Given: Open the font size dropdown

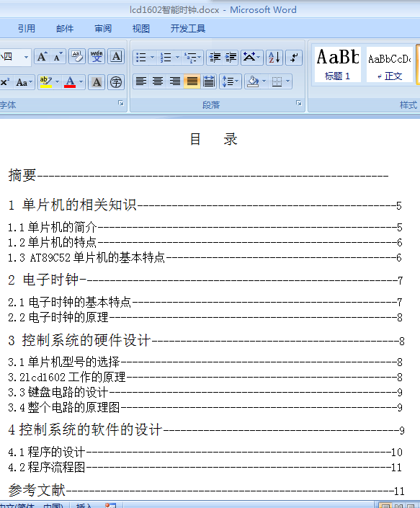Looking at the screenshot, I should pos(26,58).
